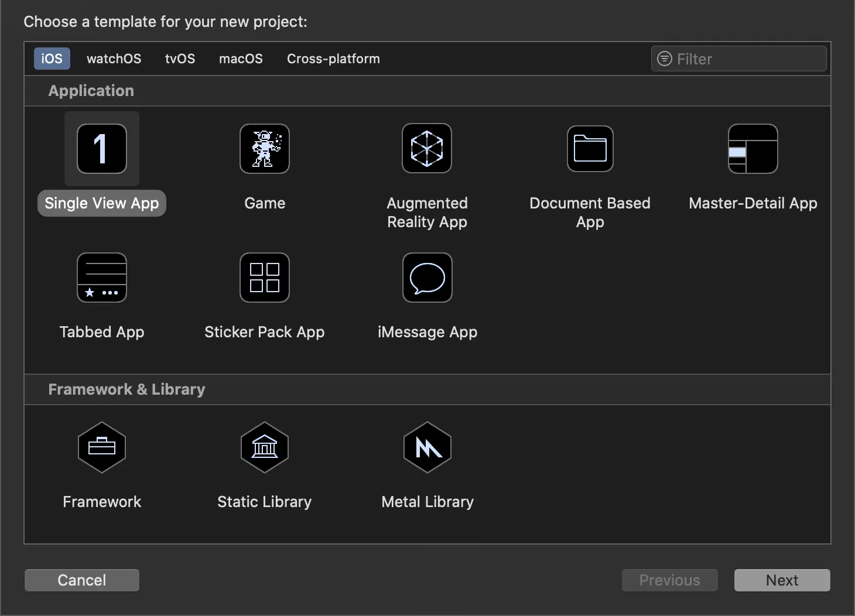Open the tvOS templates tab
Screen dimensions: 855x616
coord(180,59)
